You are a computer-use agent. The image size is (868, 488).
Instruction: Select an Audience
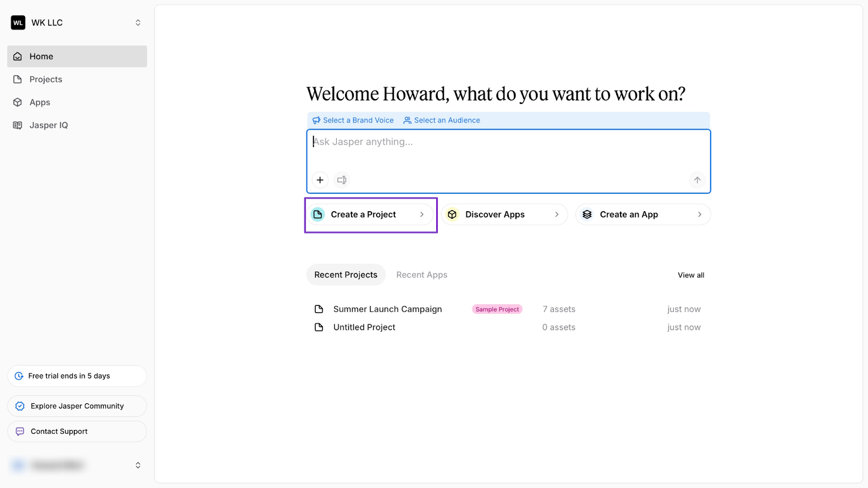(x=442, y=121)
